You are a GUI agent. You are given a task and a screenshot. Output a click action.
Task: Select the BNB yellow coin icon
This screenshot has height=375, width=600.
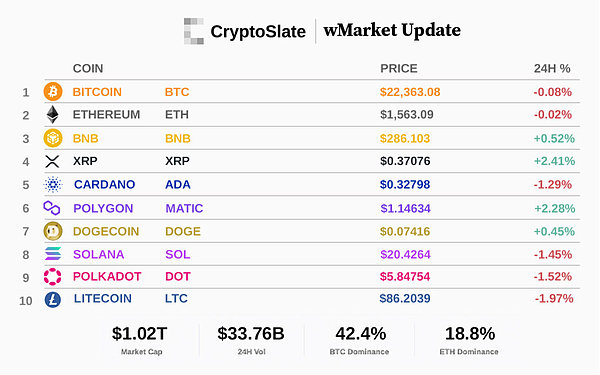click(53, 138)
